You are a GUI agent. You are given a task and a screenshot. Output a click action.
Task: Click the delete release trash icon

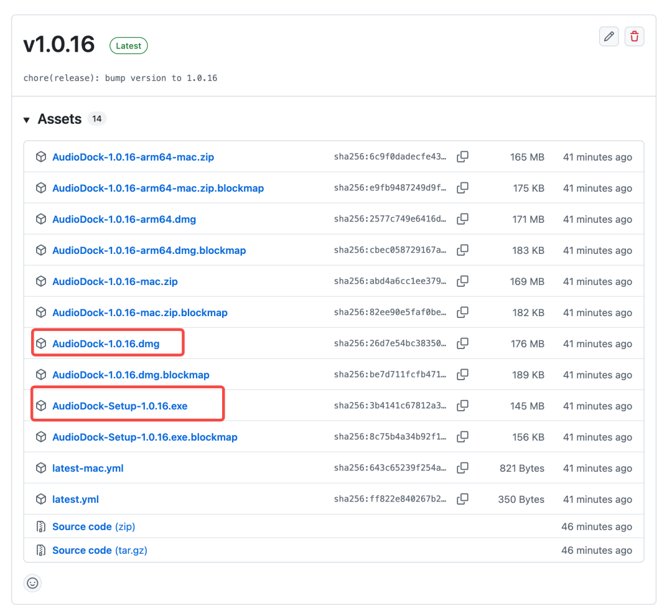pyautogui.click(x=634, y=37)
